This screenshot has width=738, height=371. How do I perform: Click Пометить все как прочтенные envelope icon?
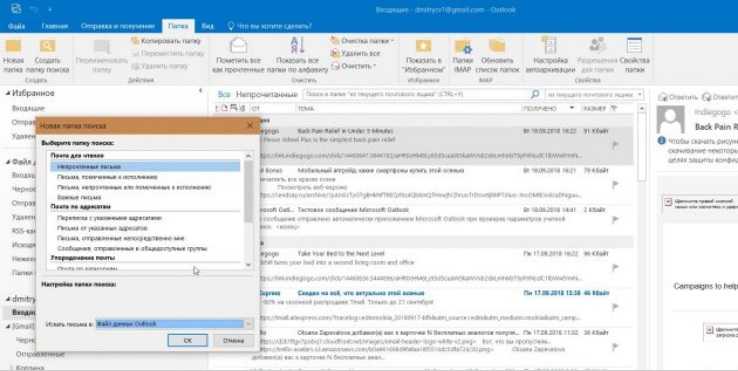click(x=238, y=46)
